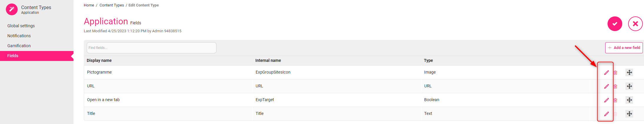Open Global settings in the sidebar
644x124 pixels.
21,26
